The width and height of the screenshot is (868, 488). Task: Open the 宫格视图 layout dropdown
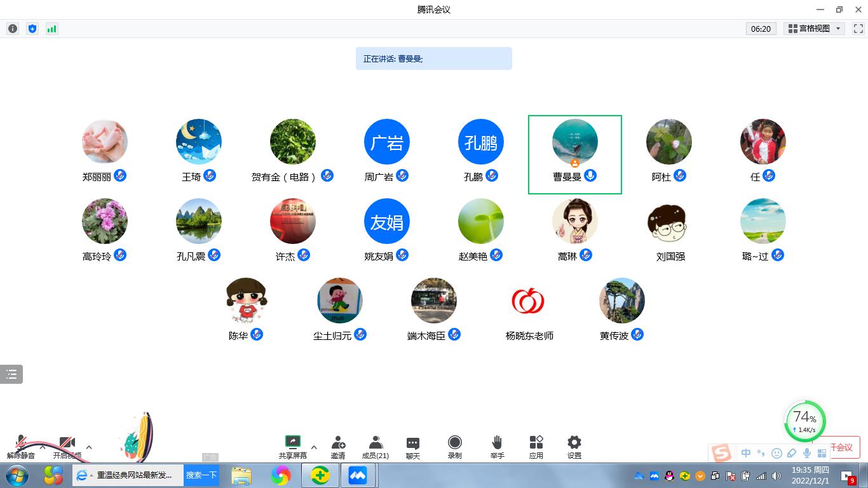pos(815,29)
